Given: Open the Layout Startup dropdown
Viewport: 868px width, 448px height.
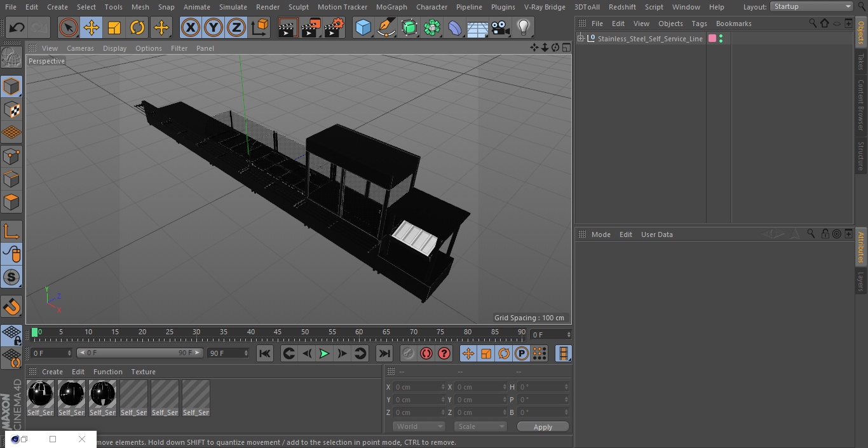Looking at the screenshot, I should 812,6.
